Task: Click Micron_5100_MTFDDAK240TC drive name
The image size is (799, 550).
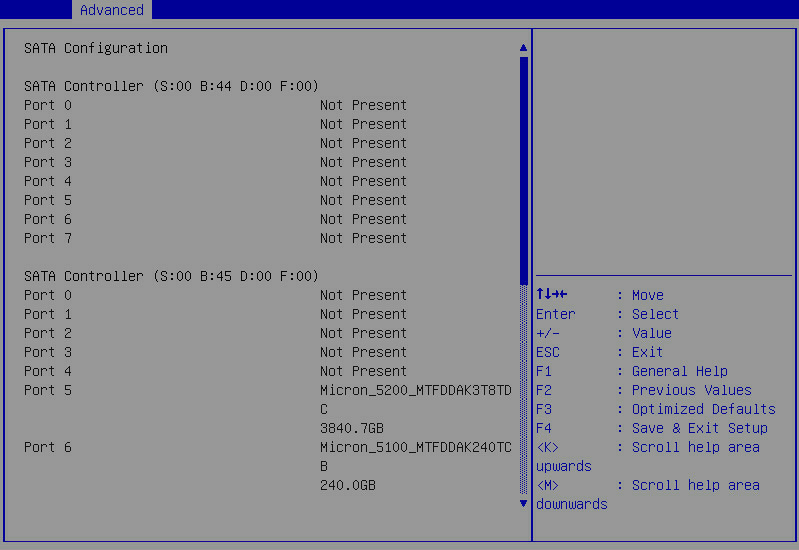Action: point(416,448)
